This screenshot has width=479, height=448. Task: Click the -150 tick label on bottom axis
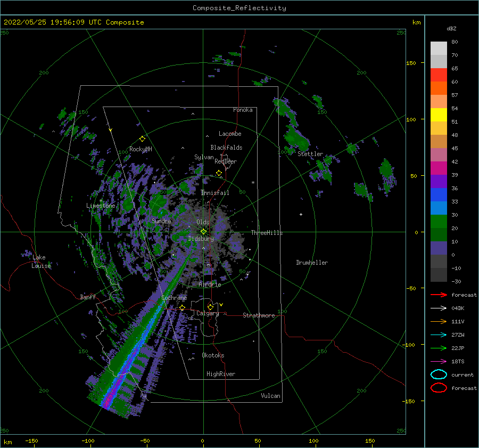(31, 441)
